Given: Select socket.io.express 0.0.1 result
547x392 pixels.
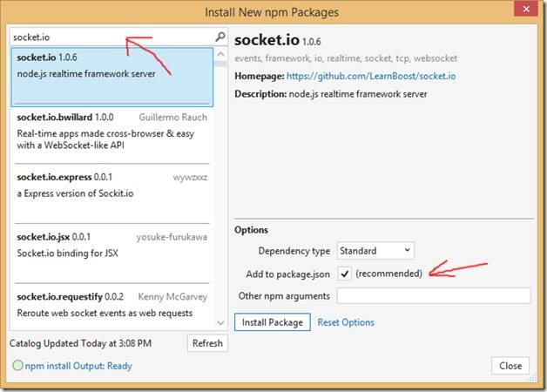Looking at the screenshot, I should [112, 194].
